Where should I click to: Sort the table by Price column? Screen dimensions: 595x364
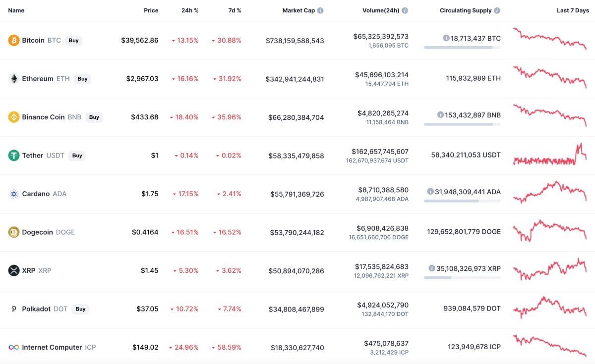point(151,10)
